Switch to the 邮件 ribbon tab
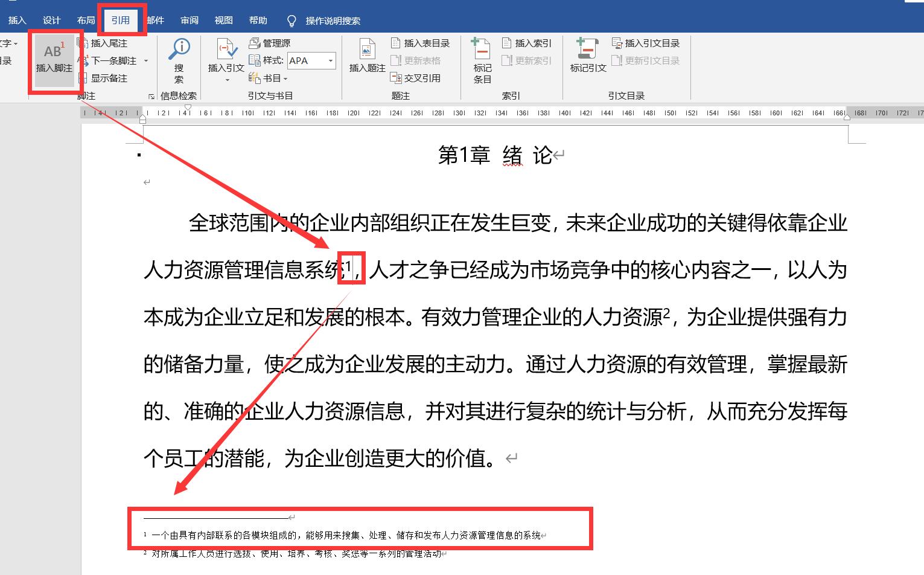924x575 pixels. (x=155, y=19)
